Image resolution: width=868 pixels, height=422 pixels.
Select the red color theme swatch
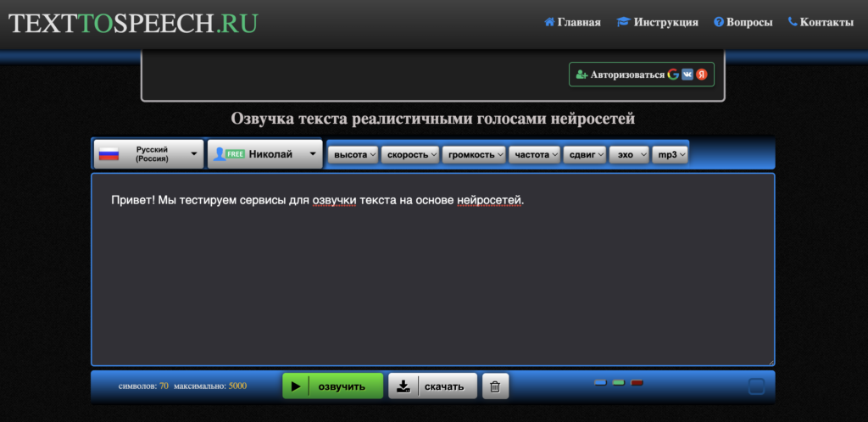[637, 383]
